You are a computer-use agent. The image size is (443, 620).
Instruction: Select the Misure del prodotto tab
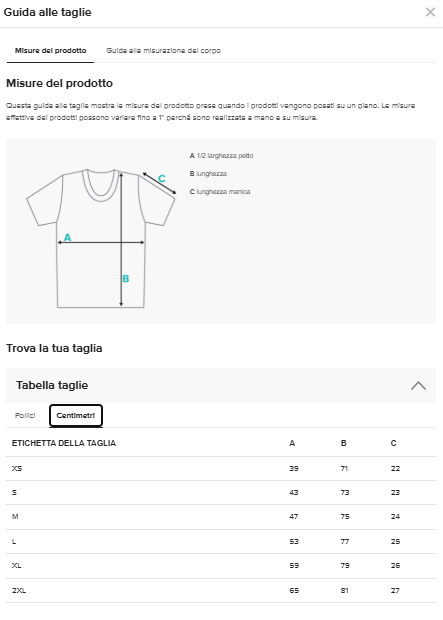[50, 51]
